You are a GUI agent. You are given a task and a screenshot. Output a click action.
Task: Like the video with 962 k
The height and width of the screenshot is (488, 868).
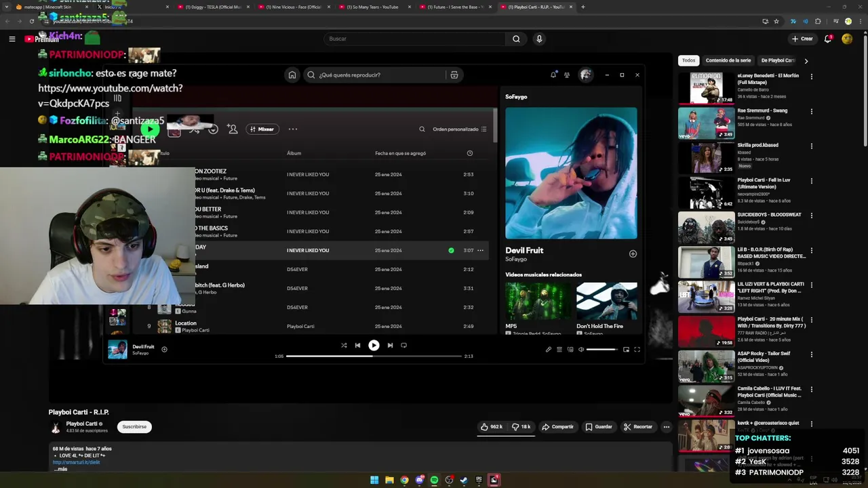(492, 427)
